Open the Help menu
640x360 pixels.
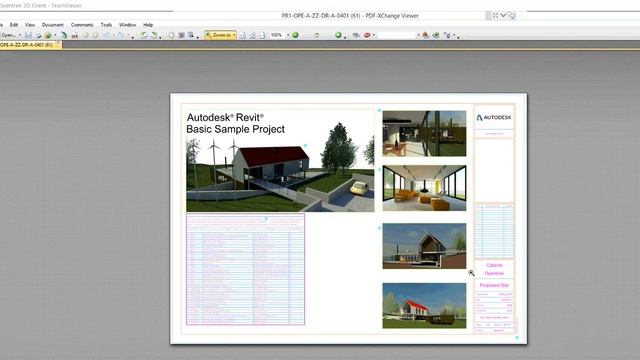click(148, 25)
